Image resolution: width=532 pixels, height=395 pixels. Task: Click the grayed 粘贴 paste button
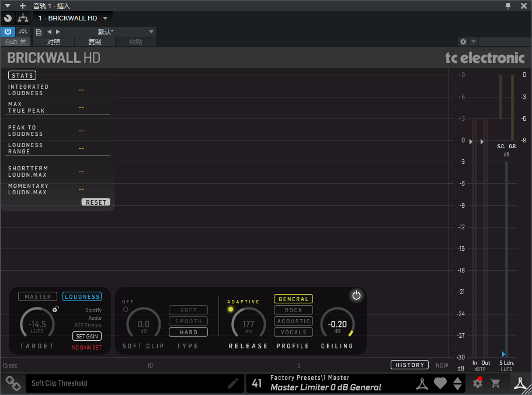(x=135, y=41)
